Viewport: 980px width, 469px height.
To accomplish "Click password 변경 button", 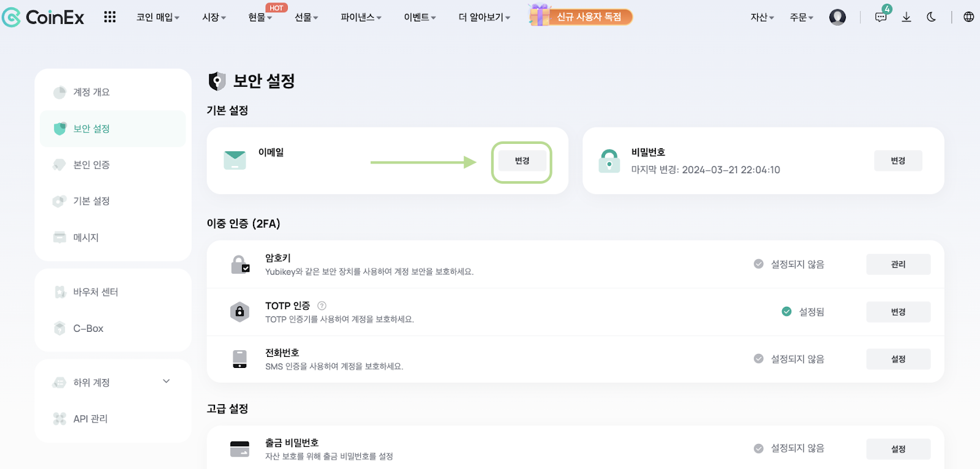I will click(x=898, y=160).
